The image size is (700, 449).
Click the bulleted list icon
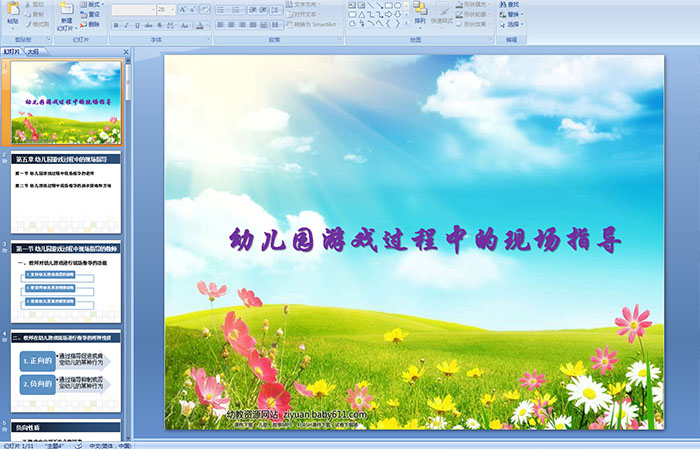(222, 9)
